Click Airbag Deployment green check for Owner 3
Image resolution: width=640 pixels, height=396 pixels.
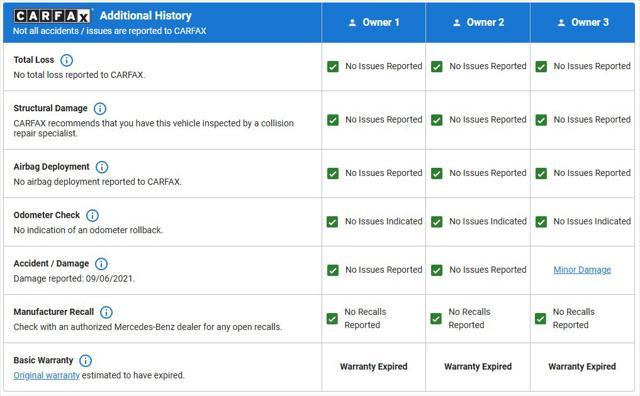(541, 174)
